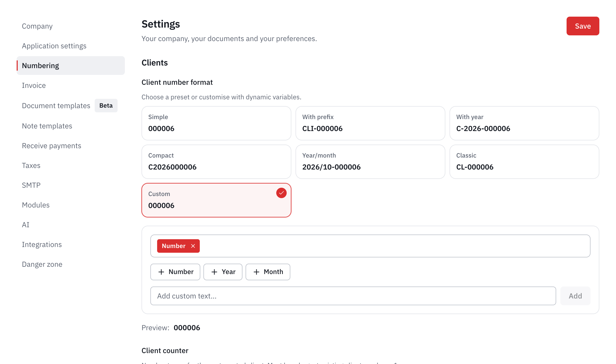Add a Number variable to the format
616x364 pixels.
coord(175,272)
